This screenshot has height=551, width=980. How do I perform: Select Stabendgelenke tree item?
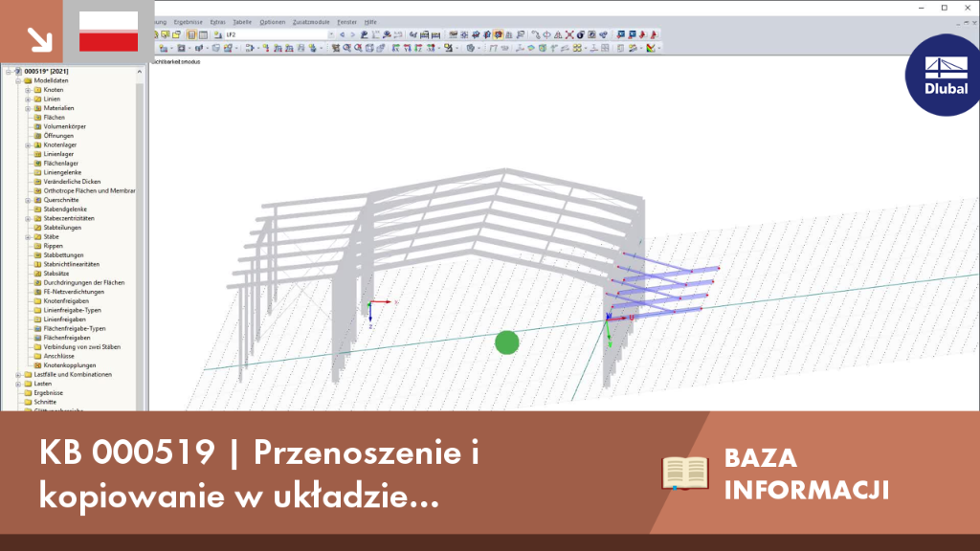click(x=65, y=209)
